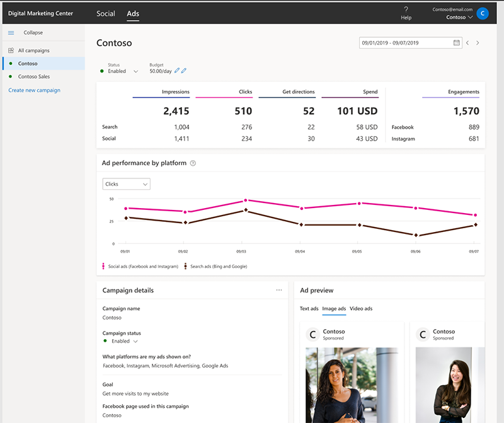Click the second ad's Contoso C logo
Viewport: 504px width, 423px height.
[423, 335]
